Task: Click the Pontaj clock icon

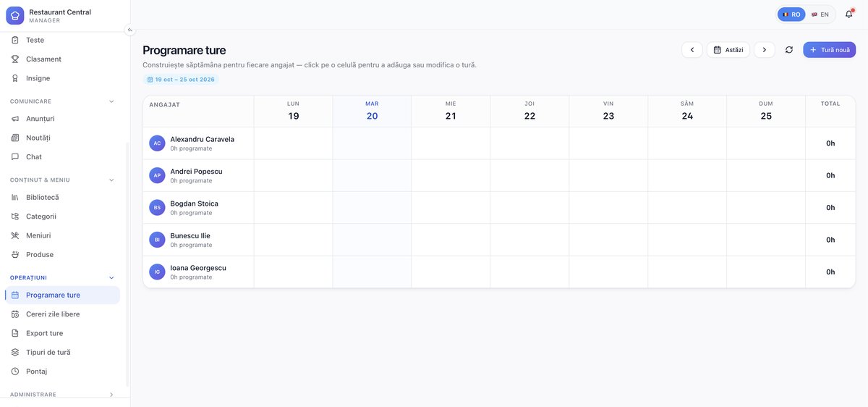Action: coord(15,372)
